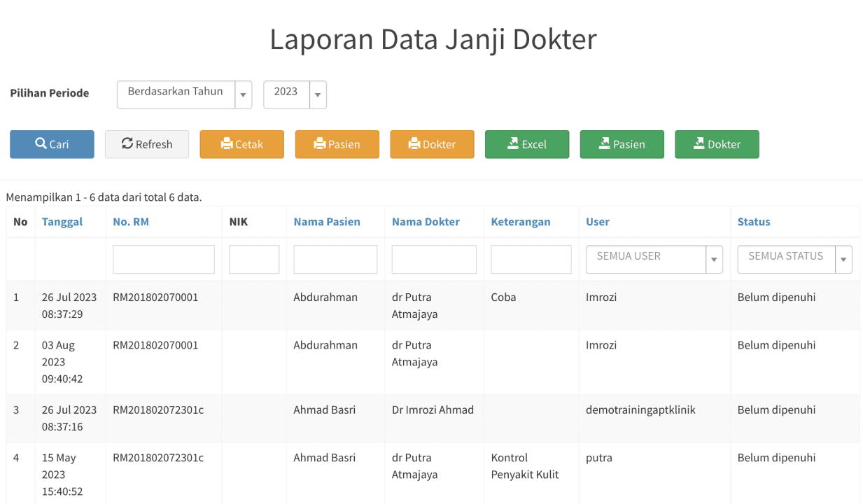Click the orange Pasien print button
Viewport: 863px width, 504px height.
337,144
